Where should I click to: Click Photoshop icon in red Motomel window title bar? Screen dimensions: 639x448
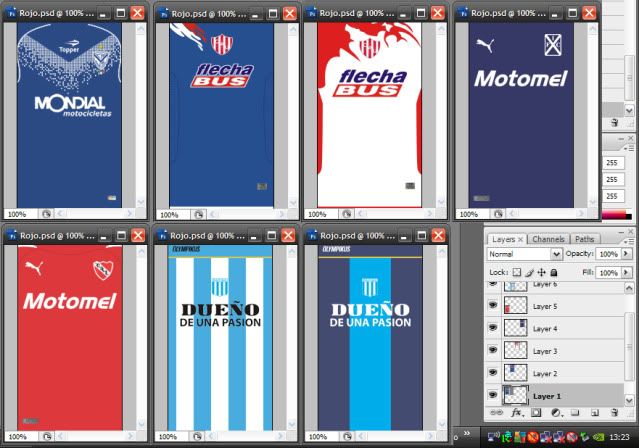click(12, 235)
